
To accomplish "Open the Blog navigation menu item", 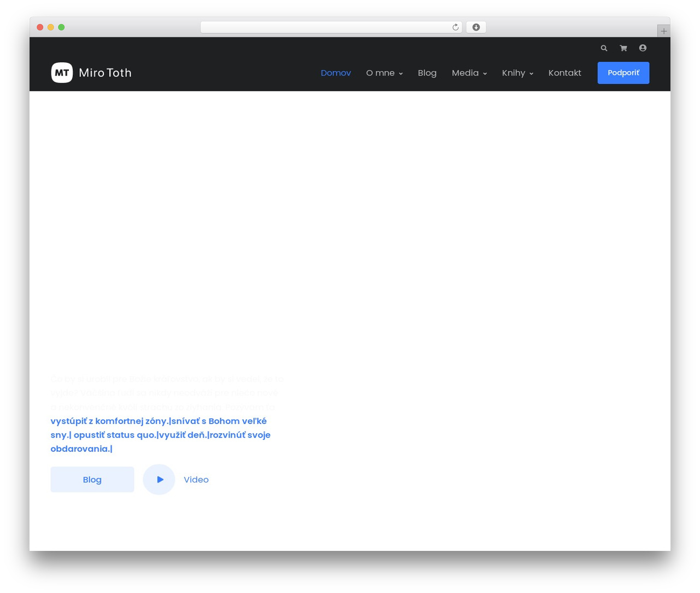I will click(x=427, y=73).
